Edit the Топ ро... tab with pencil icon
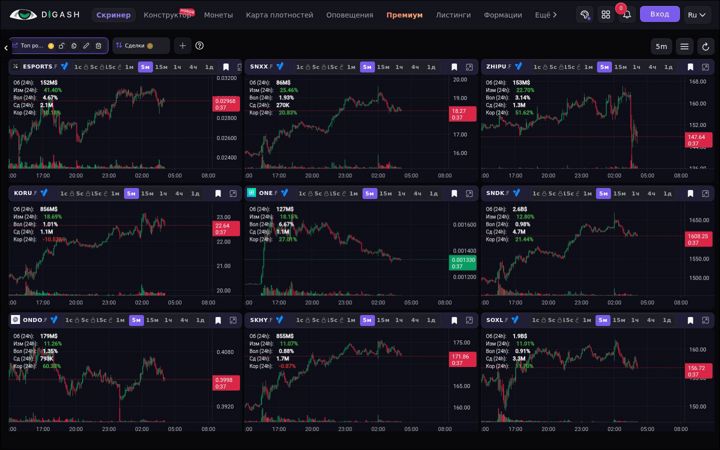The height and width of the screenshot is (450, 720). pyautogui.click(x=86, y=45)
